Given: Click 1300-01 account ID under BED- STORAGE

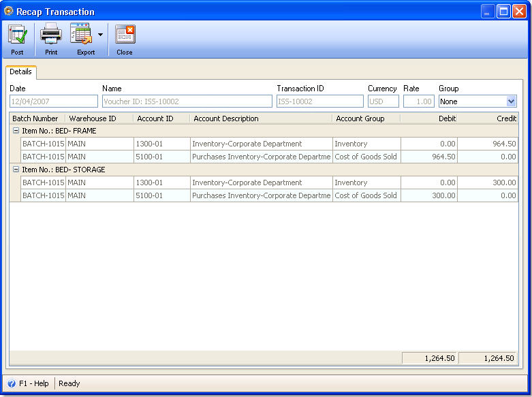Looking at the screenshot, I should 162,182.
